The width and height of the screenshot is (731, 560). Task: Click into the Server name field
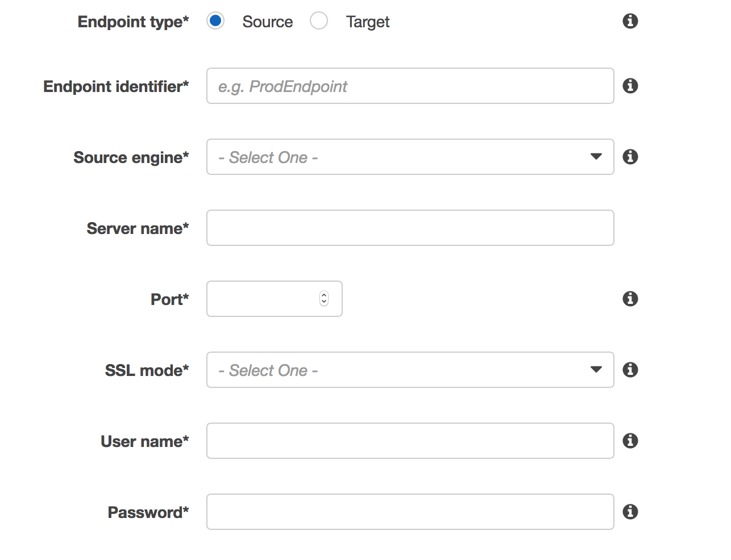point(410,228)
